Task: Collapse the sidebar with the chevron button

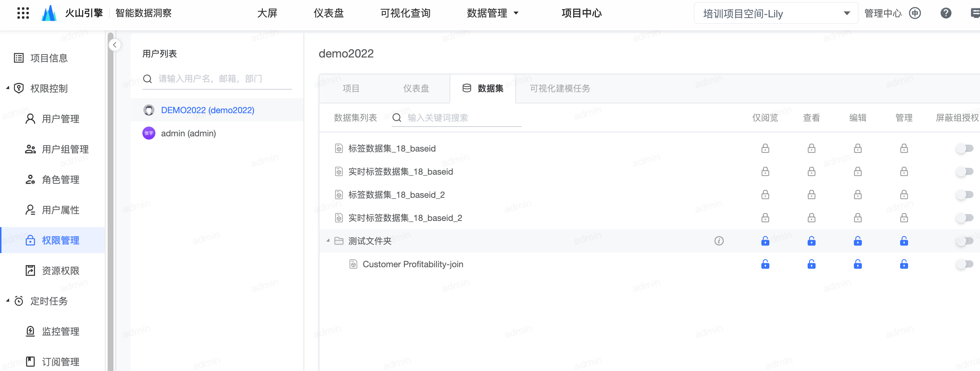Action: 115,45
